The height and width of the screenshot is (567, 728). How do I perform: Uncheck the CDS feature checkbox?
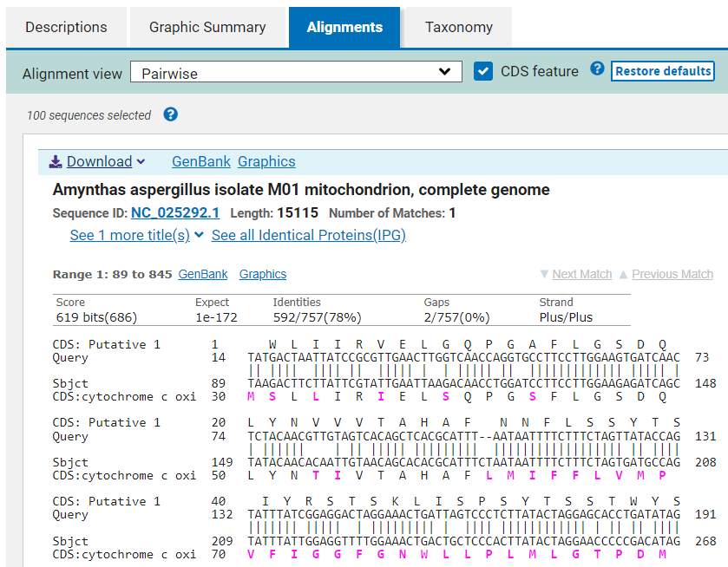coord(483,71)
